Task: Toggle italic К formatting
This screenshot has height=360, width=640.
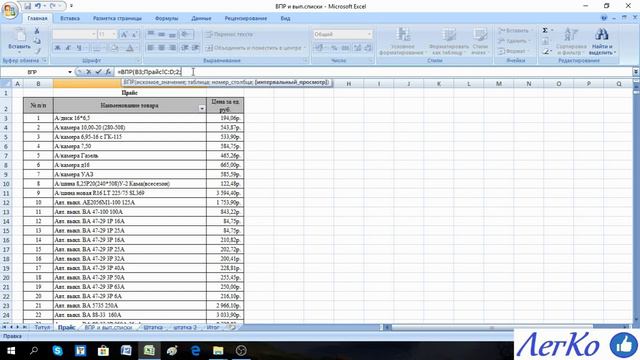Action: (x=68, y=48)
